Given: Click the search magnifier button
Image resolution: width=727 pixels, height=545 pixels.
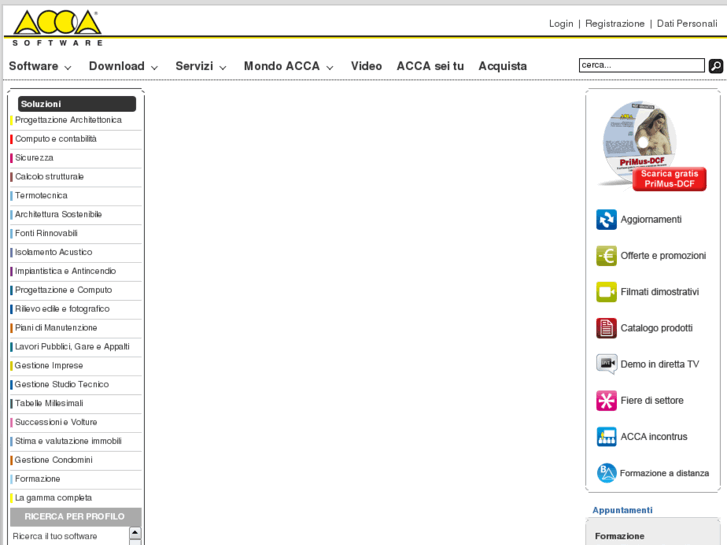Looking at the screenshot, I should [715, 66].
